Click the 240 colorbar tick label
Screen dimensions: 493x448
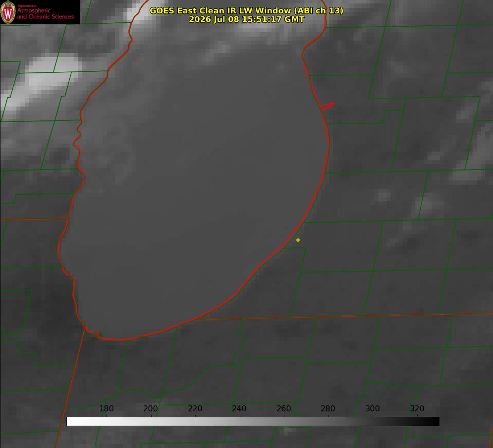pos(239,408)
